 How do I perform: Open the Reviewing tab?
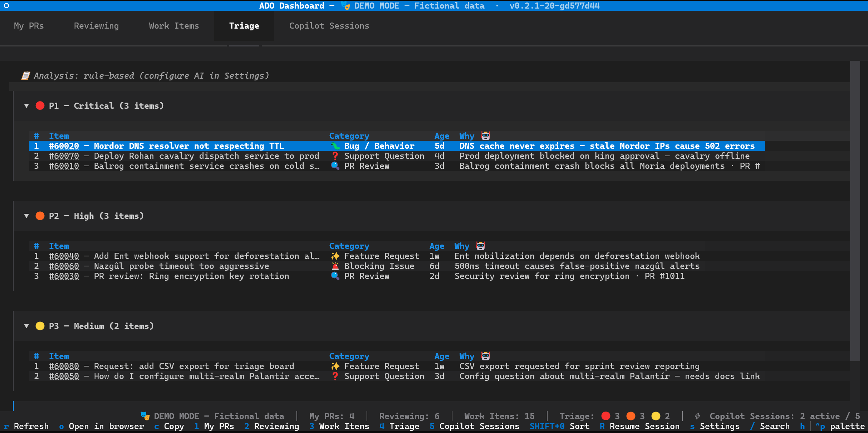pos(96,26)
